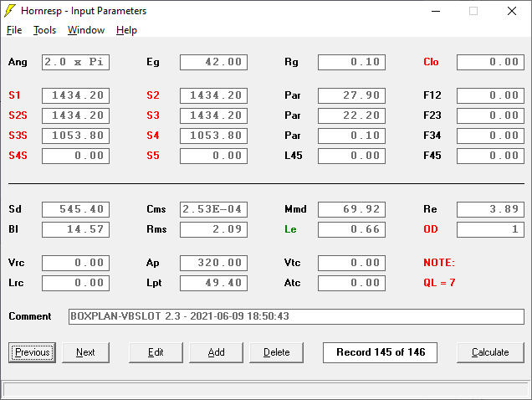
Task: Select the Atc input field
Action: click(352, 283)
